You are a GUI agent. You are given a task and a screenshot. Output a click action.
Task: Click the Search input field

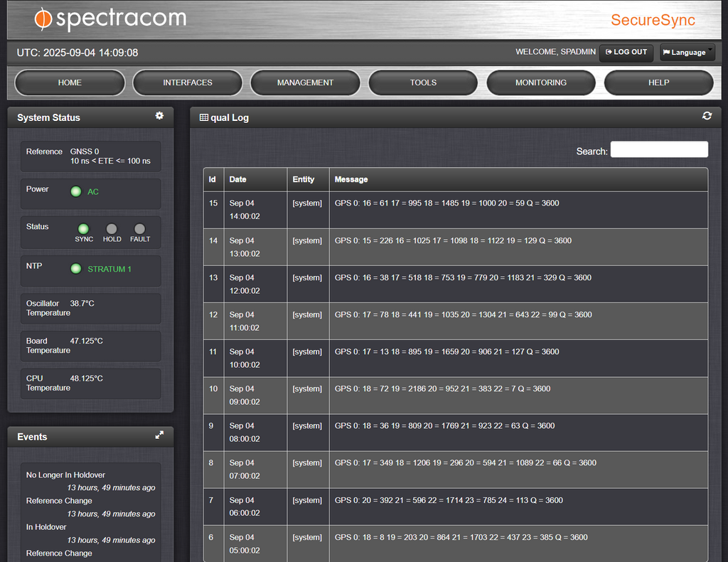pyautogui.click(x=659, y=149)
